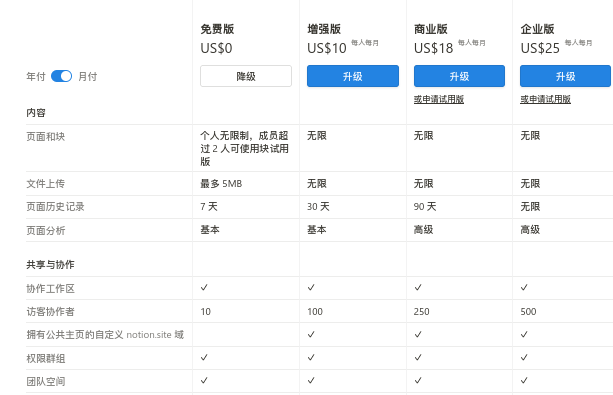Click the US$25 price
The height and width of the screenshot is (395, 613).
pyautogui.click(x=540, y=48)
